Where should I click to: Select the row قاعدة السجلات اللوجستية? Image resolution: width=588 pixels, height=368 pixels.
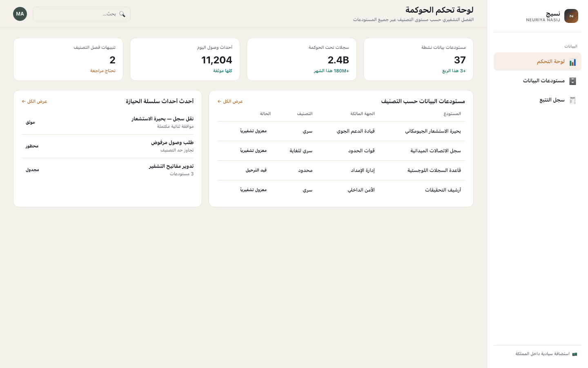(x=341, y=171)
